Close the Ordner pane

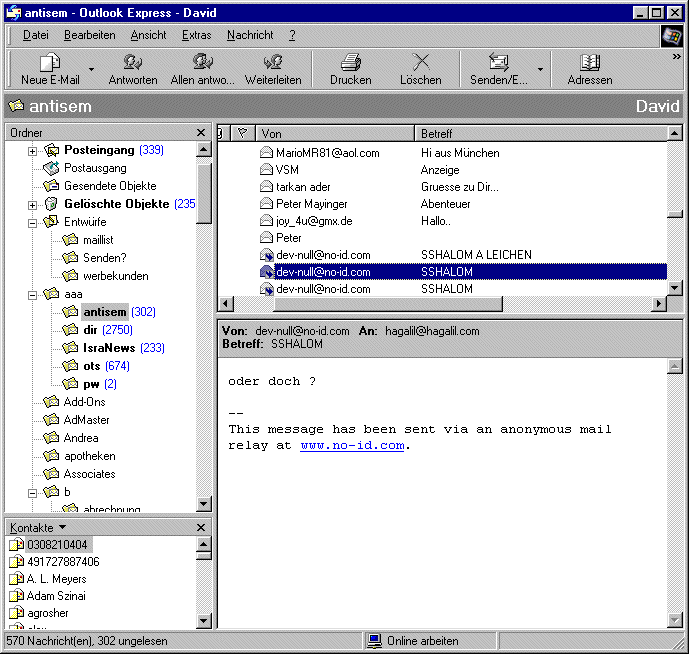pos(201,133)
